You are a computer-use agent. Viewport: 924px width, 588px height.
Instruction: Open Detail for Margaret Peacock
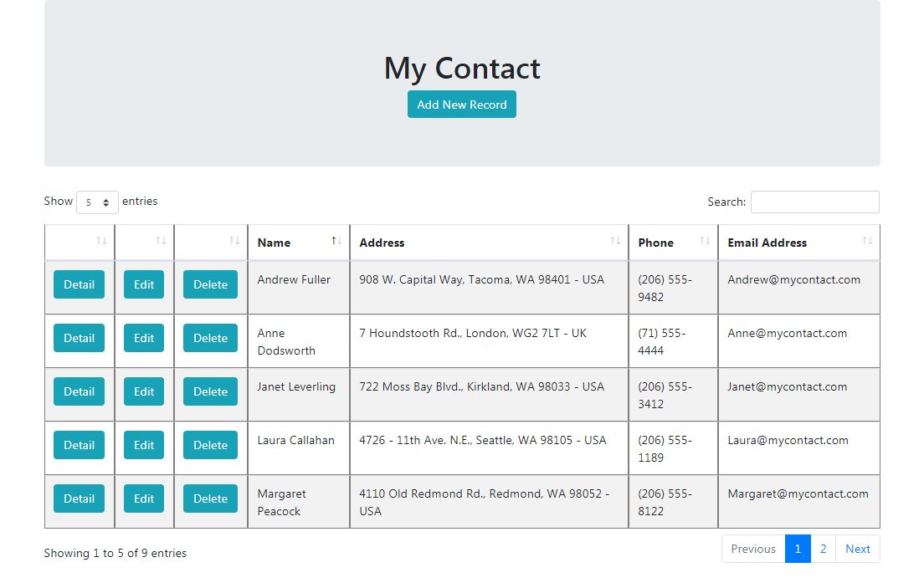pos(79,499)
